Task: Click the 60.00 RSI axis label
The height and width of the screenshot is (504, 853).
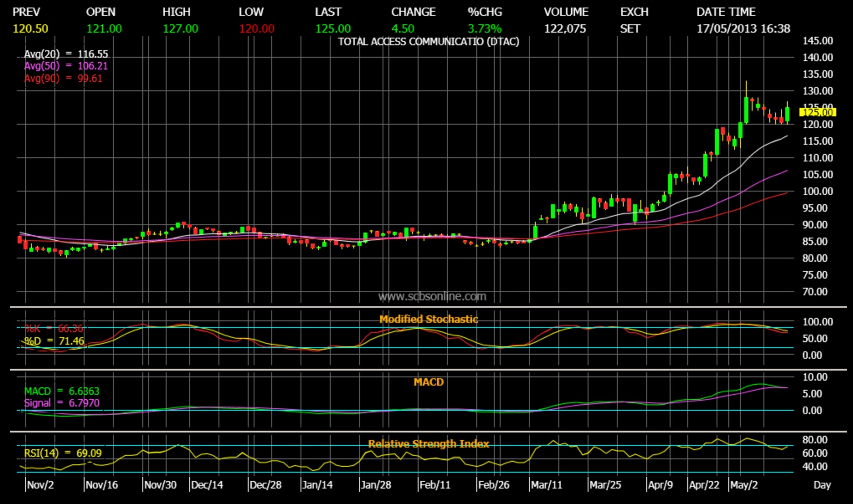Action: tap(815, 453)
